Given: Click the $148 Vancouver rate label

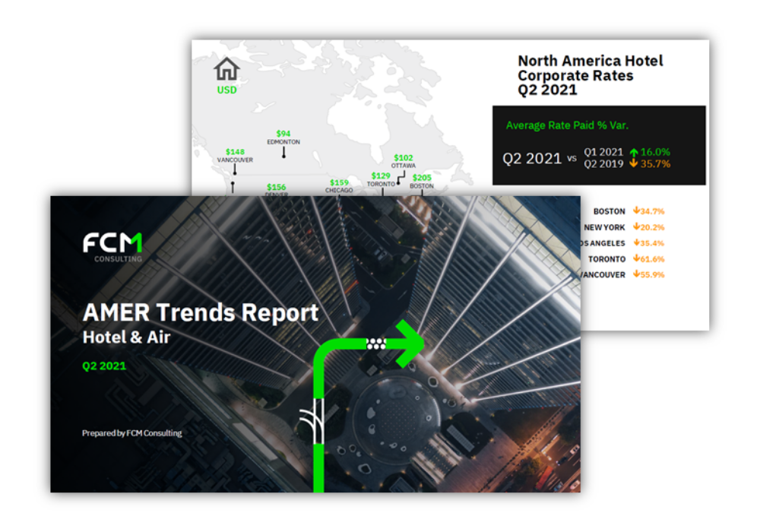Looking at the screenshot, I should point(233,150).
